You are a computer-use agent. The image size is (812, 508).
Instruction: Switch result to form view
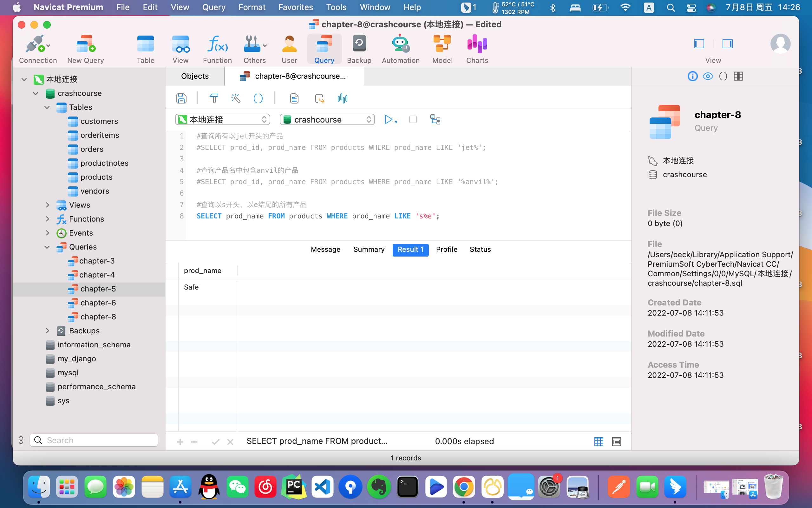pyautogui.click(x=616, y=441)
